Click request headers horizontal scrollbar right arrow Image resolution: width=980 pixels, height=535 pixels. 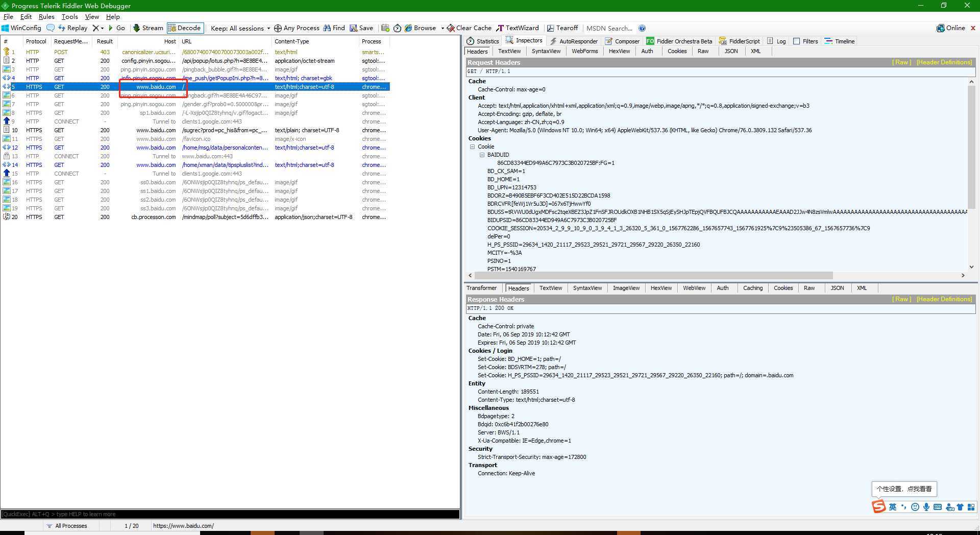(963, 275)
